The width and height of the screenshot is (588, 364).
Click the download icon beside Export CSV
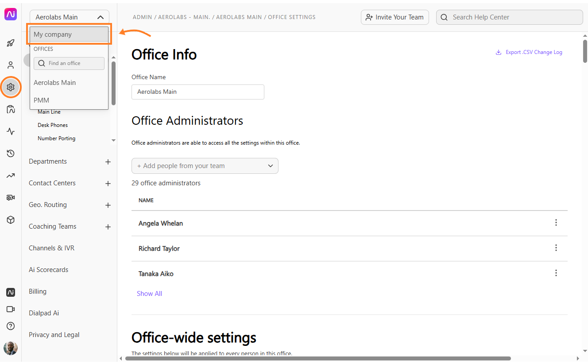click(499, 52)
